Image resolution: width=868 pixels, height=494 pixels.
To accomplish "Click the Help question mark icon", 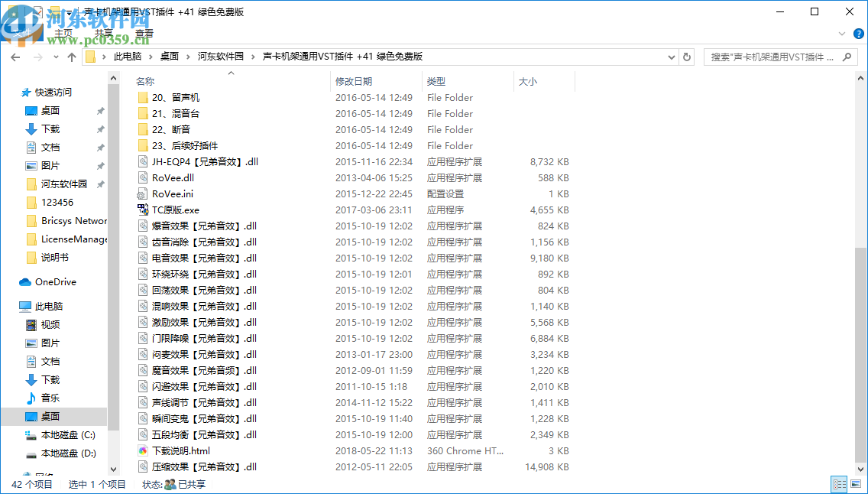I will pos(858,34).
